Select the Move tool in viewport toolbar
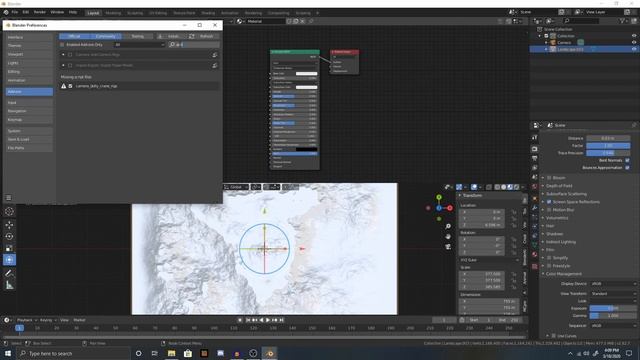 point(9,224)
